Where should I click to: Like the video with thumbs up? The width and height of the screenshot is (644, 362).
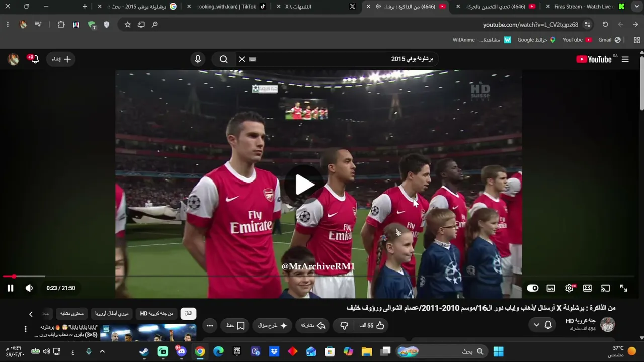372,326
